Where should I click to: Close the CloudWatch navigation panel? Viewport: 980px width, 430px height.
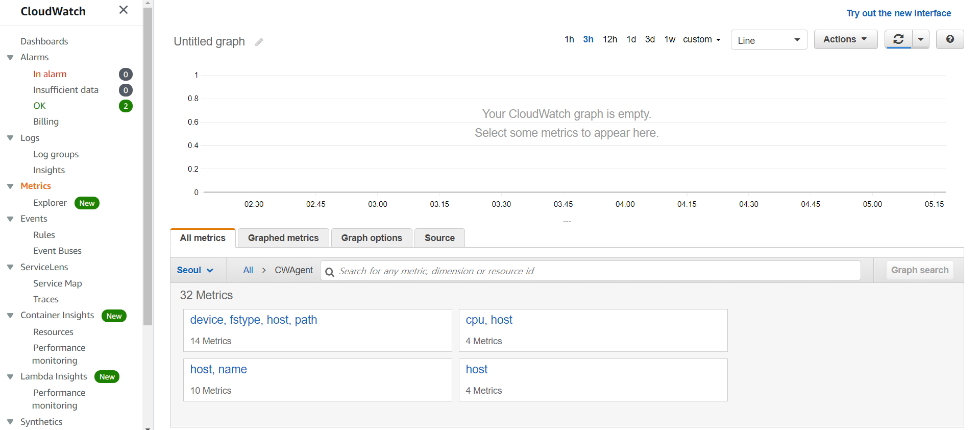(x=123, y=10)
